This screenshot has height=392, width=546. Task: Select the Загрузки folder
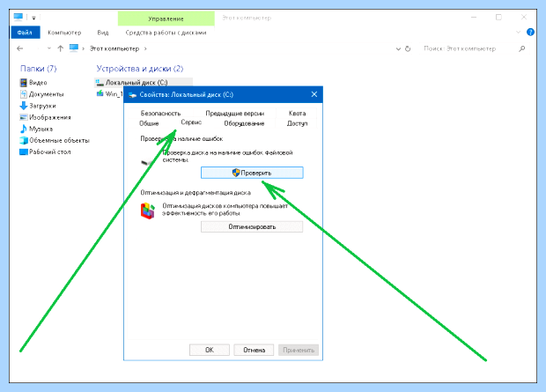pos(38,106)
